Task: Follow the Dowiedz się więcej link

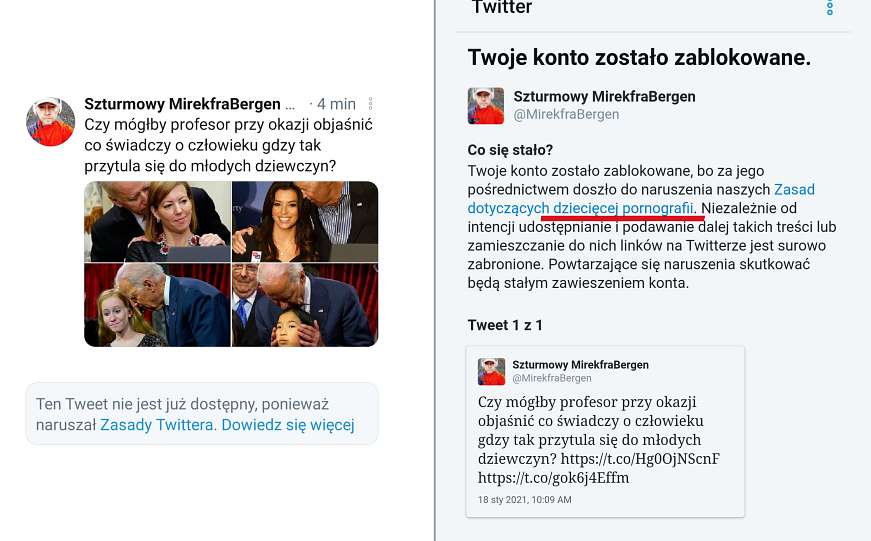Action: 288,425
